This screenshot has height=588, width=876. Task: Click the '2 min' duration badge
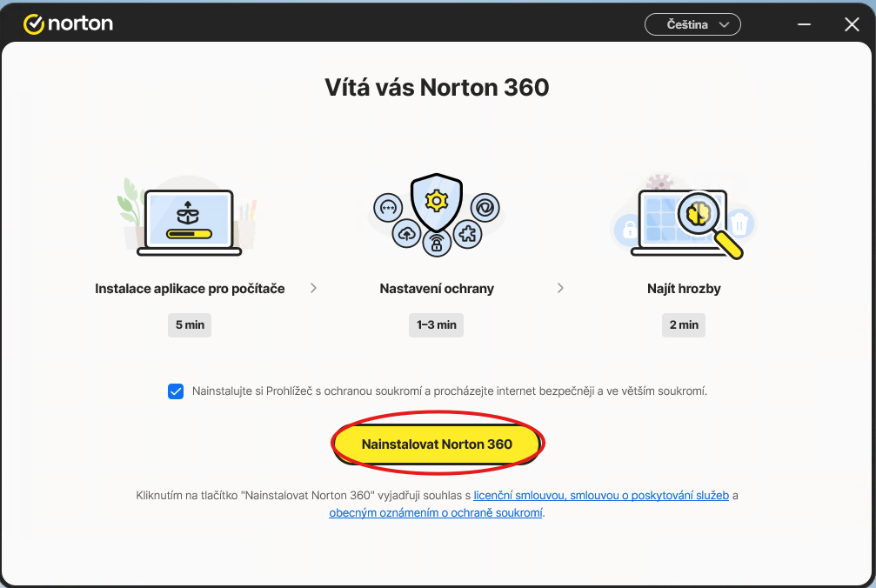(x=684, y=325)
